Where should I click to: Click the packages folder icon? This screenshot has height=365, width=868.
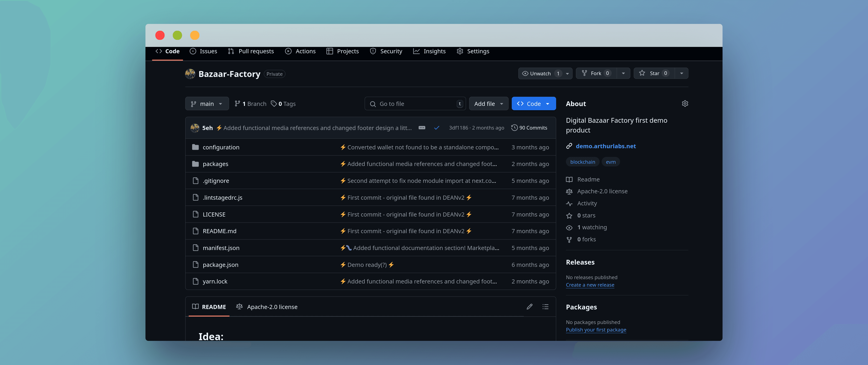pos(195,164)
